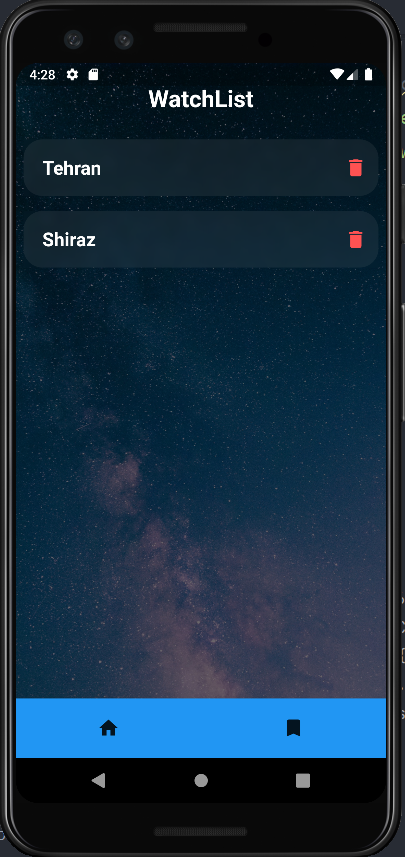
Task: Open the Tehran watchlist entry
Action: pyautogui.click(x=201, y=168)
